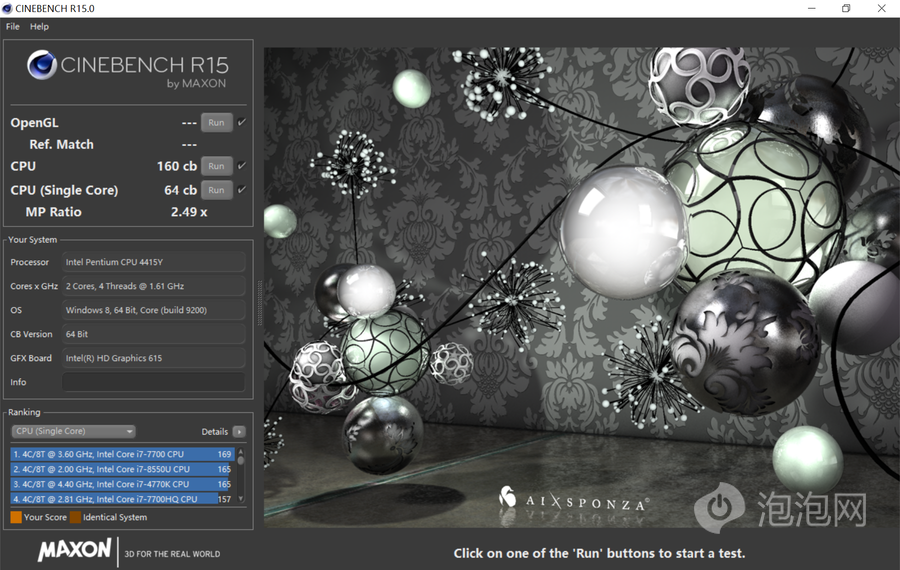900x570 pixels.
Task: Run the OpenGL benchmark
Action: click(x=216, y=122)
